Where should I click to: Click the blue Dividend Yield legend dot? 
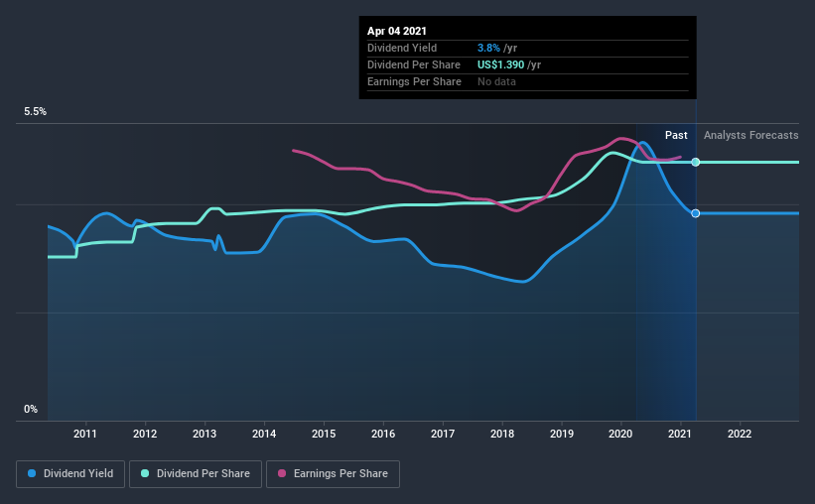coord(32,473)
